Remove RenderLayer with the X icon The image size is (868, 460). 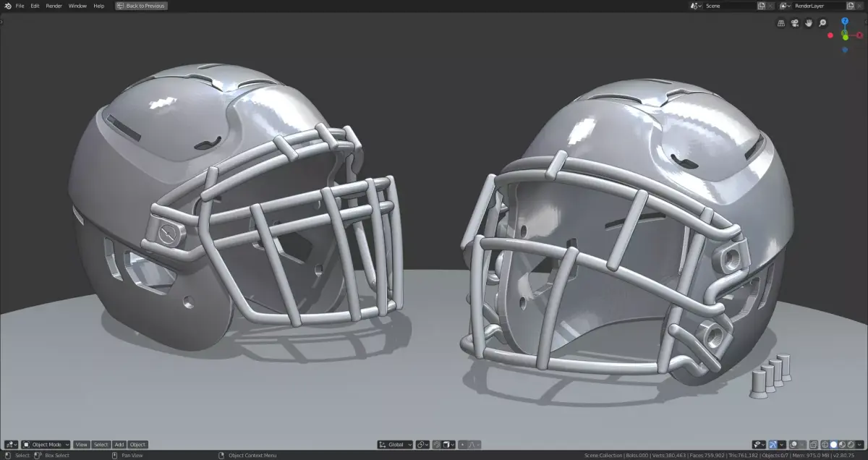click(859, 6)
